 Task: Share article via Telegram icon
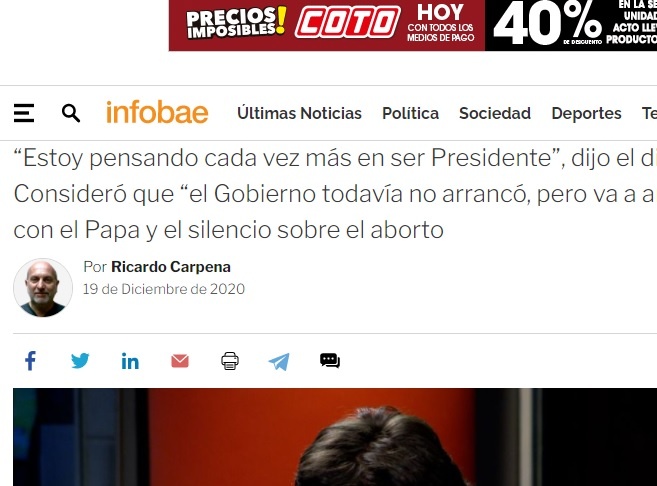[x=279, y=362]
